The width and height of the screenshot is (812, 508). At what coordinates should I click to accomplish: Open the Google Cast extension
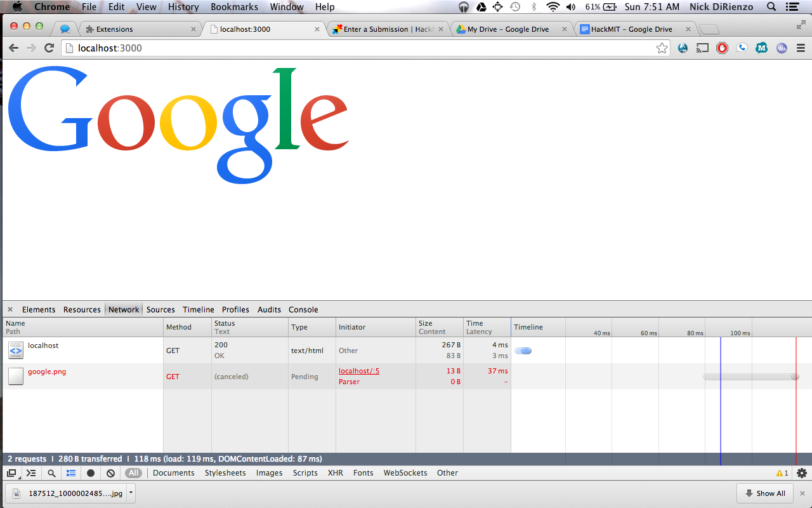tap(702, 48)
